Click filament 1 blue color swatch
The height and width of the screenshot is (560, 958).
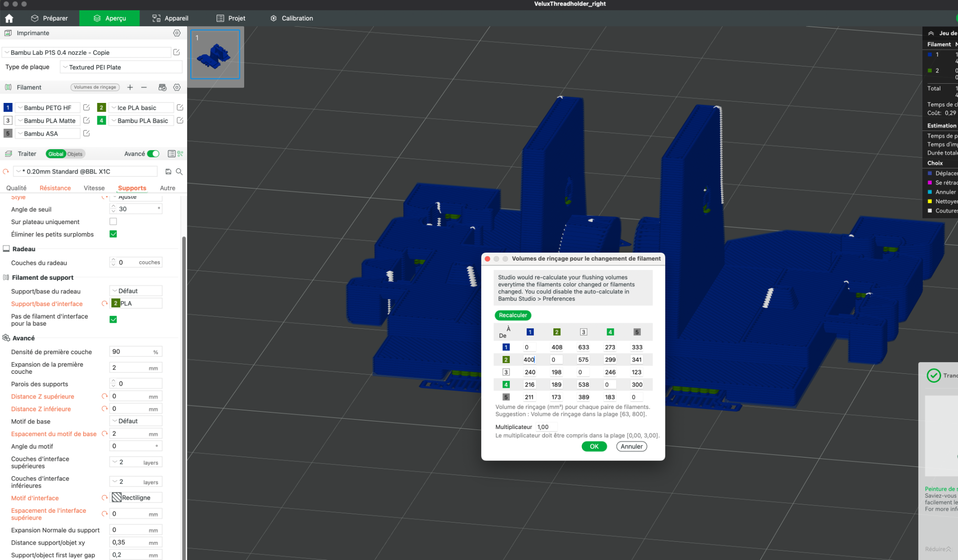pyautogui.click(x=8, y=108)
